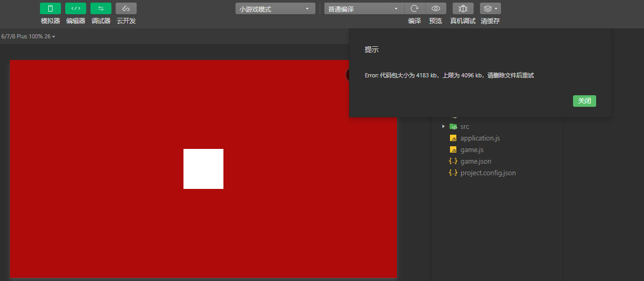This screenshot has height=281, width=644.
Task: Open the 普通编译 compile mode dropdown
Action: tap(364, 9)
